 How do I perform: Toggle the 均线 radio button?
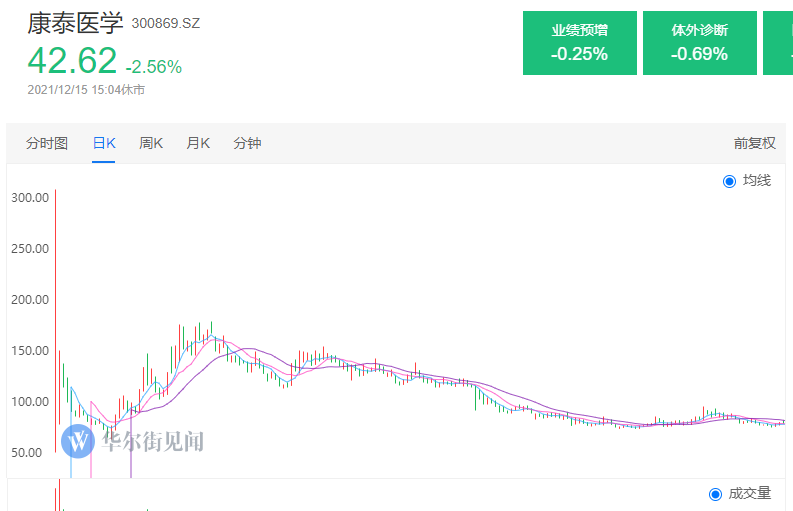[x=729, y=181]
